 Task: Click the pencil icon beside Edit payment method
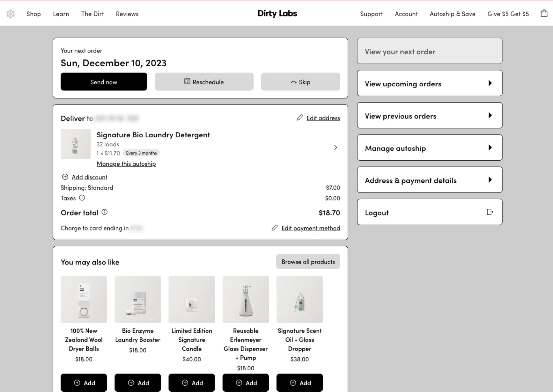point(275,228)
